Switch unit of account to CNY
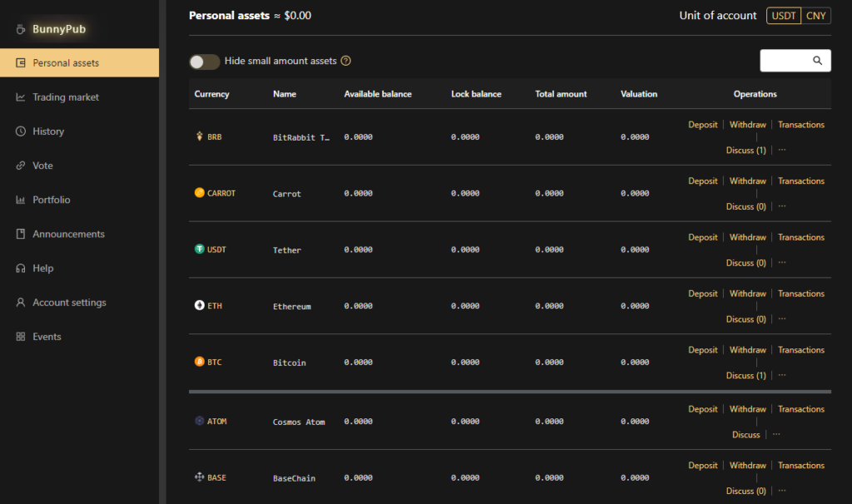The width and height of the screenshot is (852, 504). click(816, 16)
